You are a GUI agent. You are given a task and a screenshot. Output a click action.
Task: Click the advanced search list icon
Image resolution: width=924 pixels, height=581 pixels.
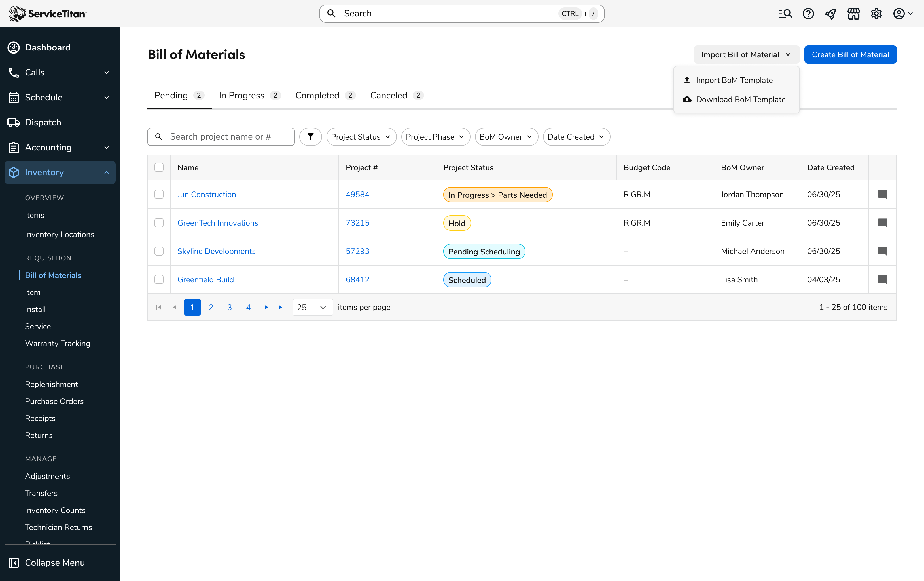(x=785, y=14)
